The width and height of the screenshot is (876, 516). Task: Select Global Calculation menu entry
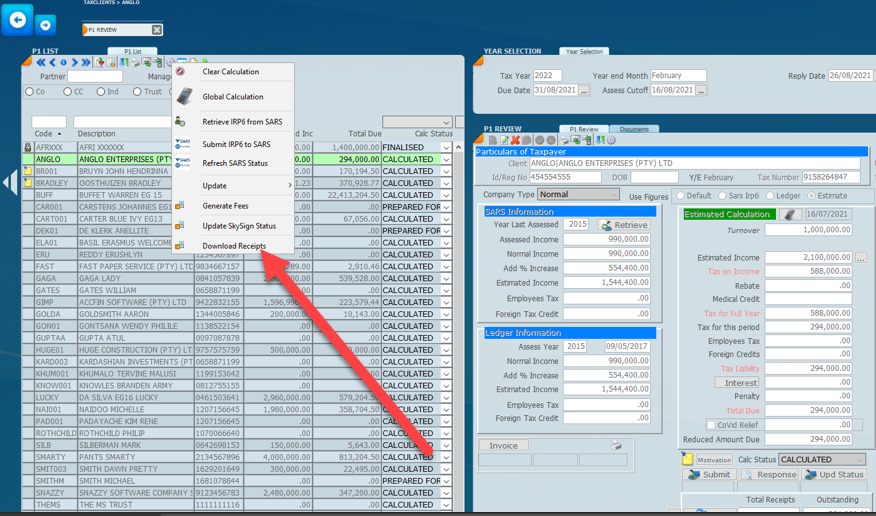(232, 97)
